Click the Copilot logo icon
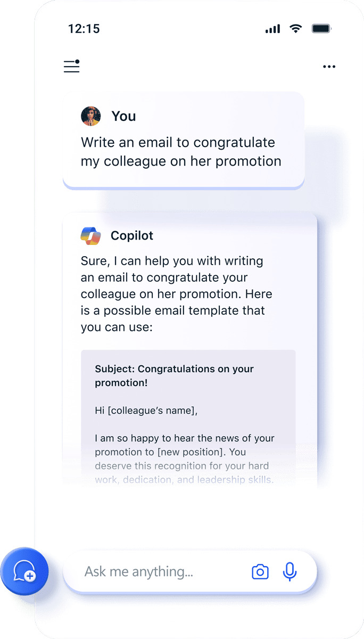The width and height of the screenshot is (364, 639). point(90,235)
